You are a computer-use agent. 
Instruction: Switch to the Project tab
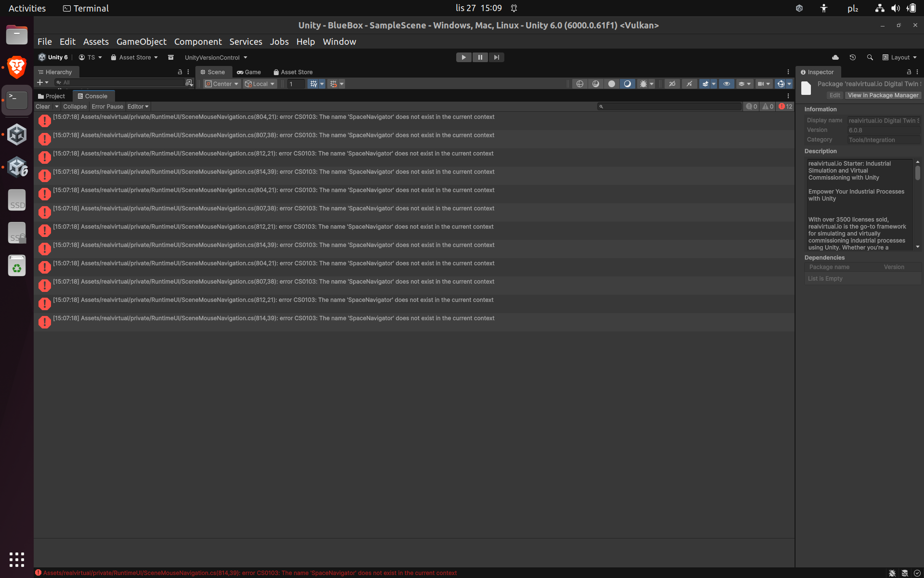51,96
